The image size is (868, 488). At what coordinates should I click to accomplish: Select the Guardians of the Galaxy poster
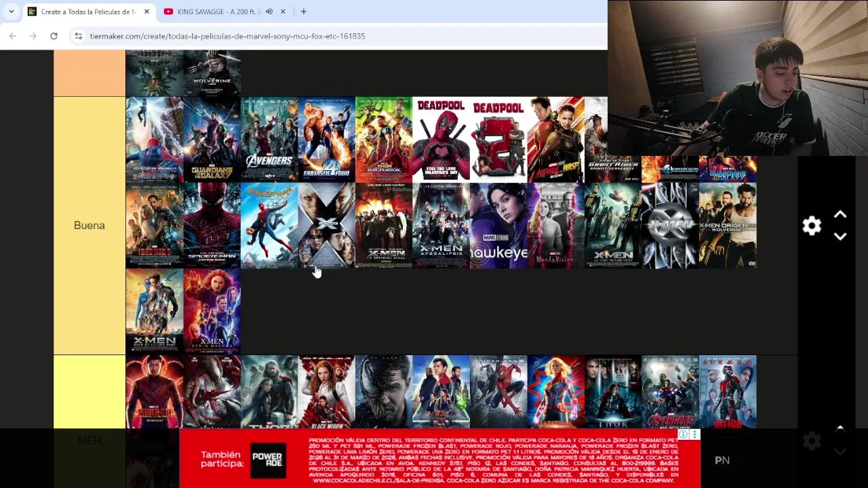(x=212, y=140)
